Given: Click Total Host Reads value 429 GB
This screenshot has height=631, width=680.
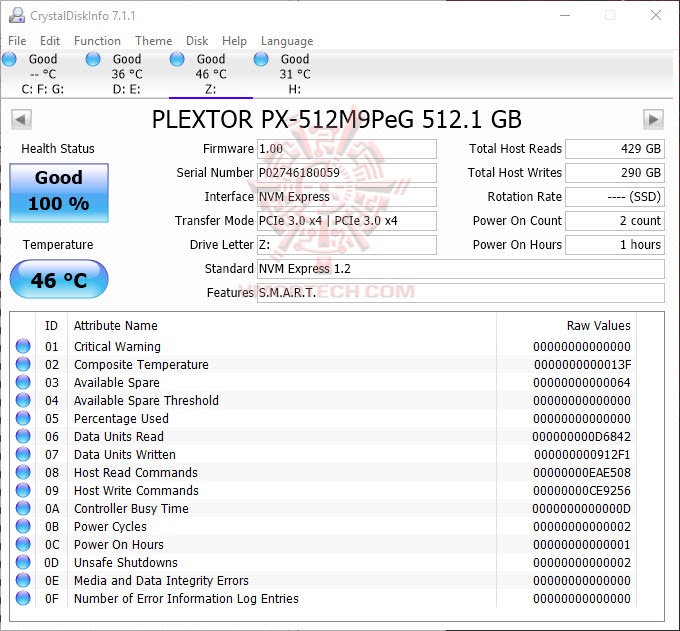Looking at the screenshot, I should (x=615, y=149).
